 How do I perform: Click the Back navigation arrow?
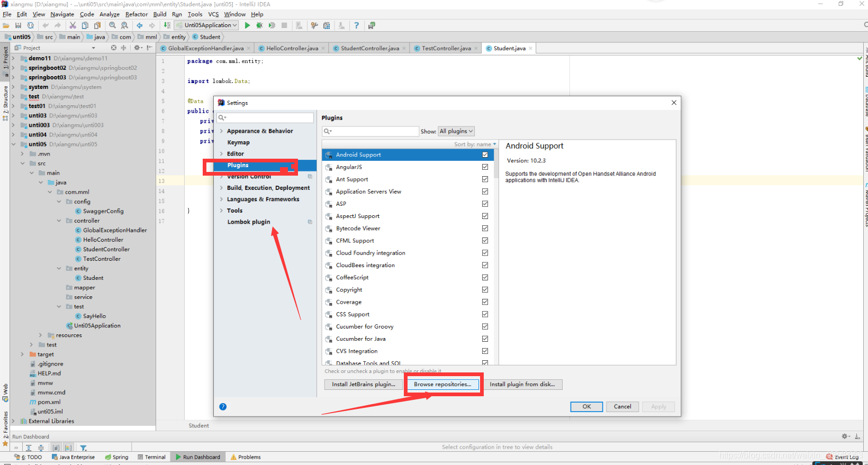click(140, 25)
